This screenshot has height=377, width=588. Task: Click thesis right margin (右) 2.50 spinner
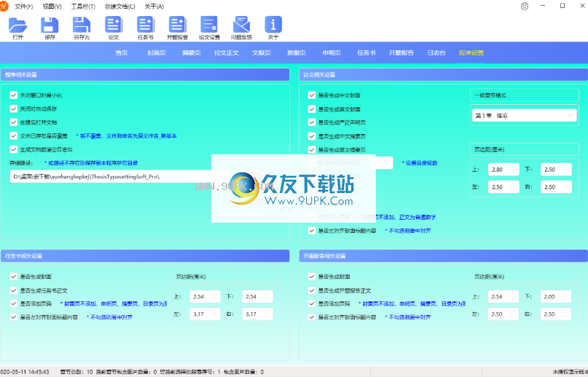pyautogui.click(x=556, y=186)
